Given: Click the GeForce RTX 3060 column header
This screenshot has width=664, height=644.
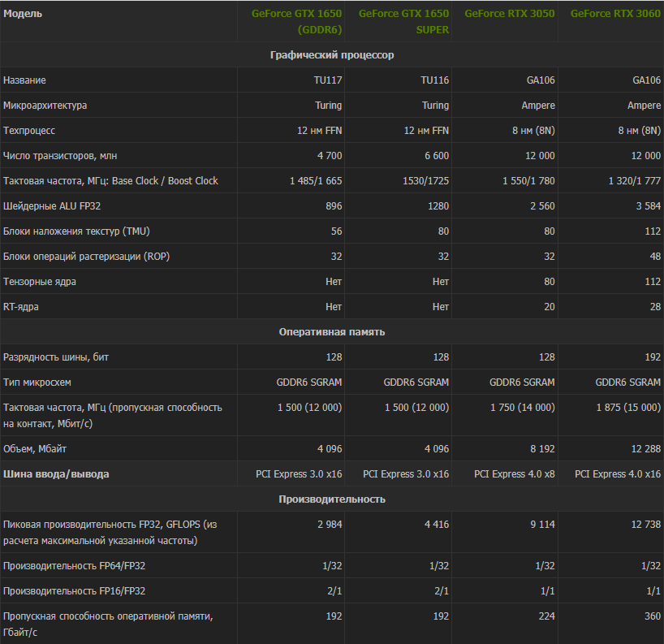Looking at the screenshot, I should 615,14.
